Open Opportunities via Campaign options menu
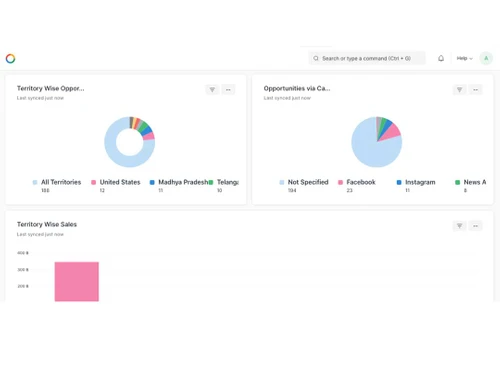Image resolution: width=500 pixels, height=375 pixels. tap(475, 90)
